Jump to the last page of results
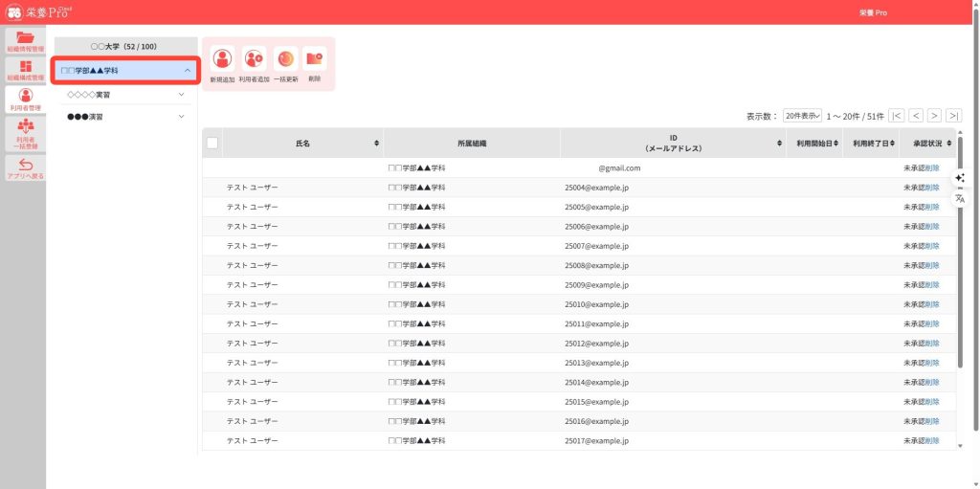This screenshot has width=980, height=489. pos(953,116)
